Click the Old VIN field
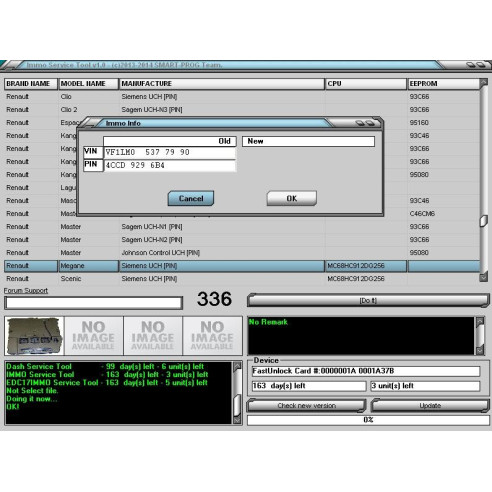The width and height of the screenshot is (492, 492). click(170, 152)
